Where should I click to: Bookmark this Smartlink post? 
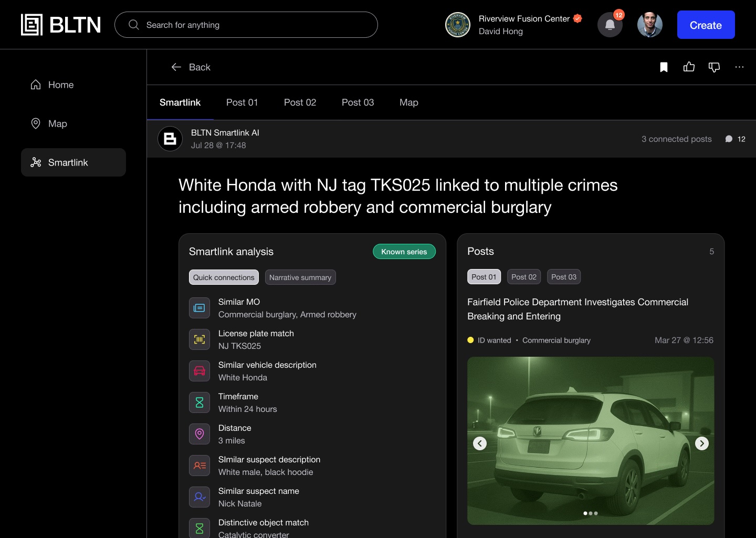(664, 67)
